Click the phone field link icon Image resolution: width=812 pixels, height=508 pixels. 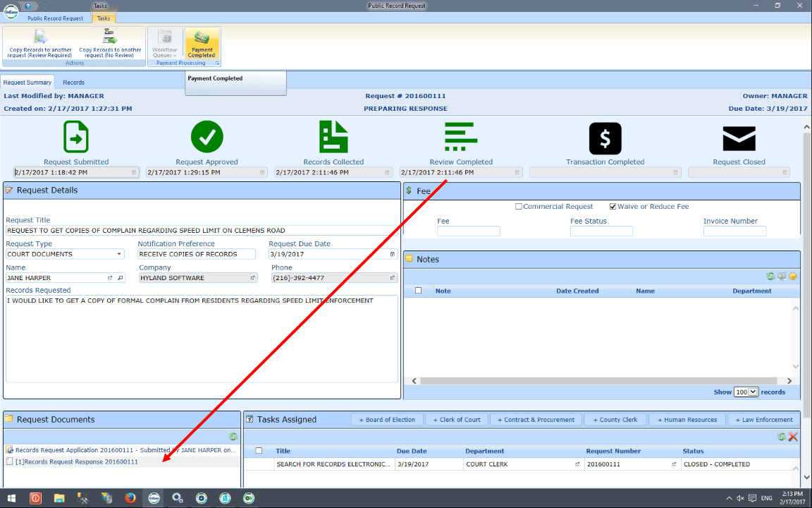[x=392, y=278]
